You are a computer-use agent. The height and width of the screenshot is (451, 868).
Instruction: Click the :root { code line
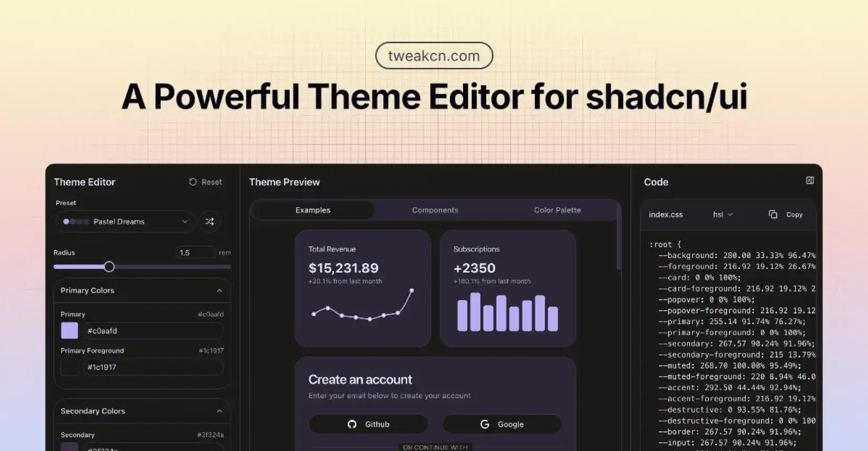pyautogui.click(x=665, y=244)
